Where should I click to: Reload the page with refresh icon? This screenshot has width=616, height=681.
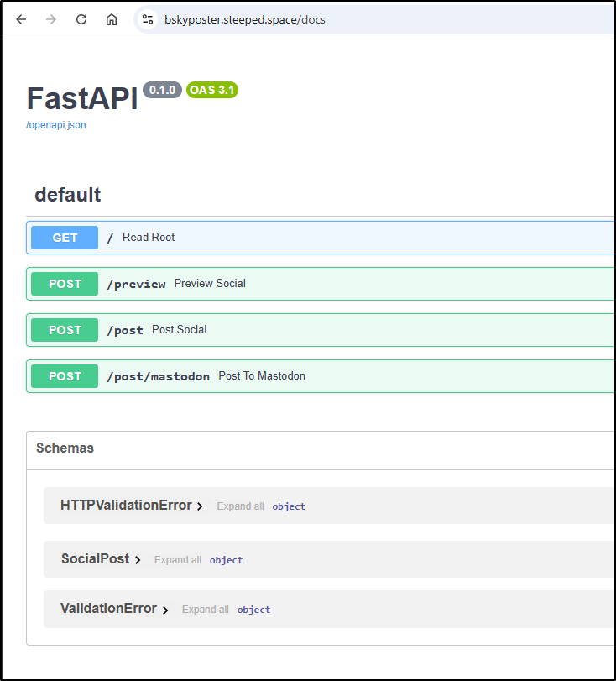pos(81,19)
